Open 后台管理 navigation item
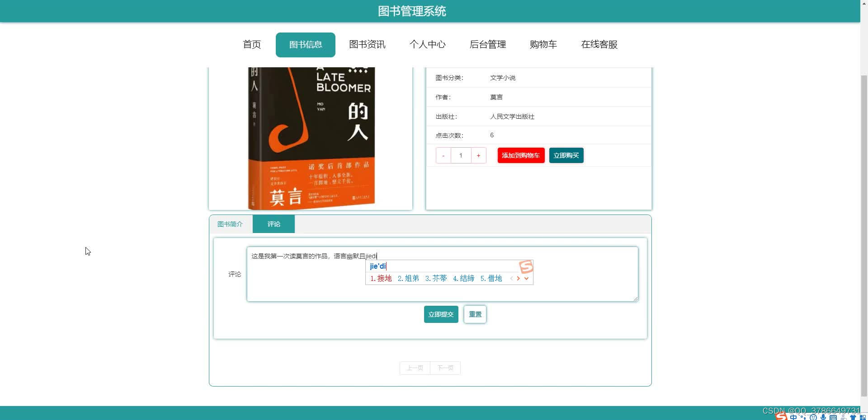This screenshot has width=868, height=420. click(487, 44)
